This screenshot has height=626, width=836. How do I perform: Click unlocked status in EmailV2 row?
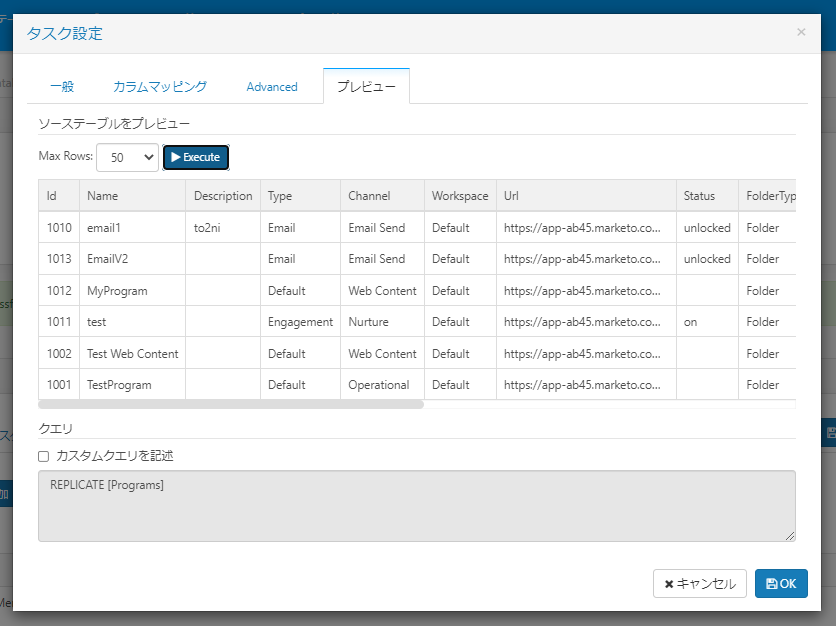708,259
